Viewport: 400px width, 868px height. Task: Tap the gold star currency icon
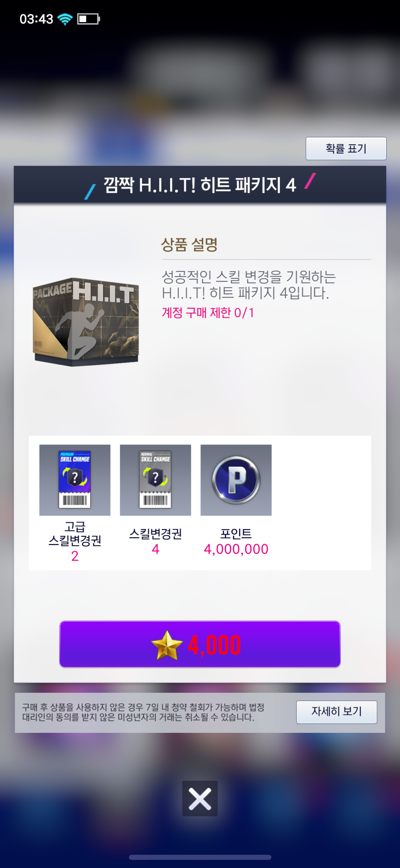167,645
